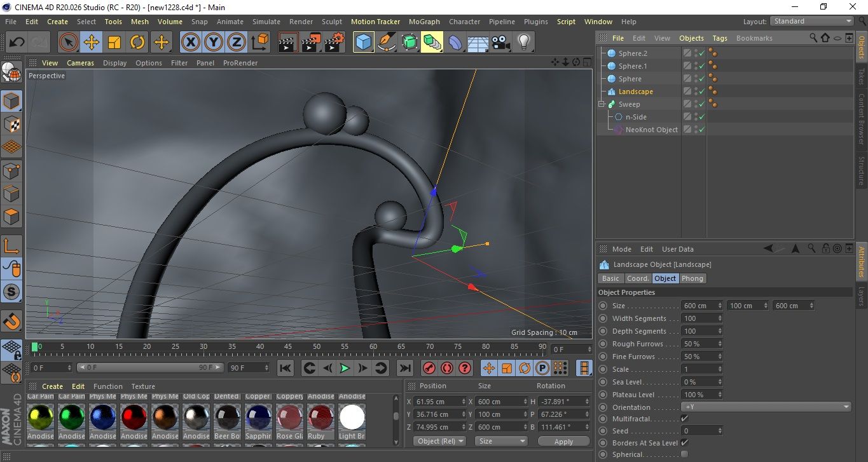Go to start of animation
This screenshot has height=462, width=868.
286,368
